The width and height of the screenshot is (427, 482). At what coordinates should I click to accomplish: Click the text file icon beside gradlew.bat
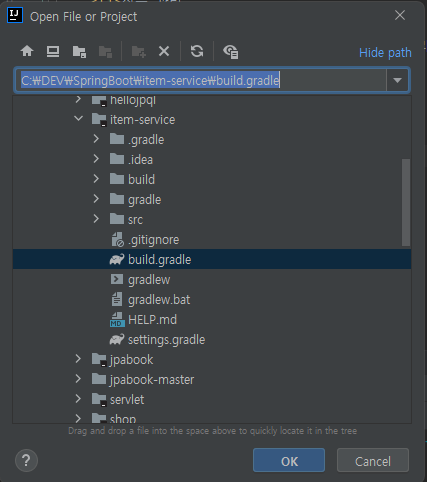117,299
